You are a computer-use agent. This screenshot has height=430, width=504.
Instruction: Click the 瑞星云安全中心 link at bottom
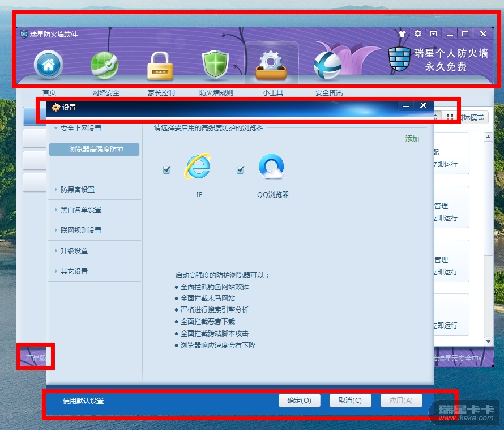[460, 358]
